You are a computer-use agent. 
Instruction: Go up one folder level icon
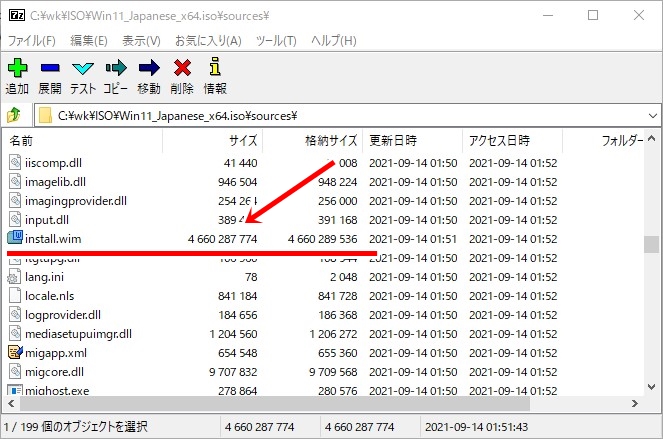(x=14, y=115)
